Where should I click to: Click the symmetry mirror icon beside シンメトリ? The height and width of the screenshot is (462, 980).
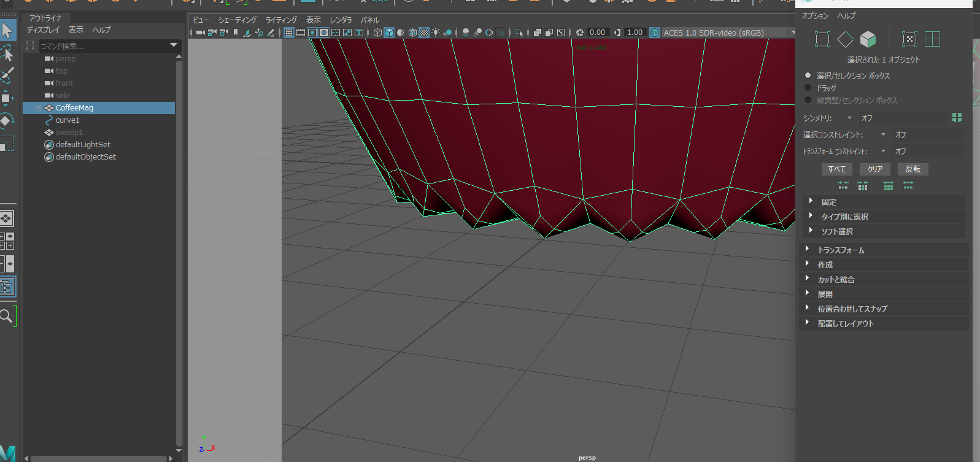[957, 118]
